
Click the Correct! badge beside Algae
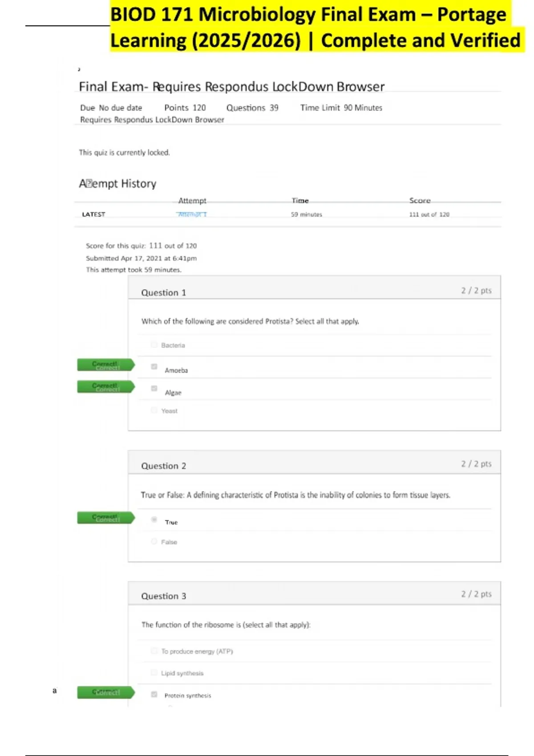[x=105, y=387]
